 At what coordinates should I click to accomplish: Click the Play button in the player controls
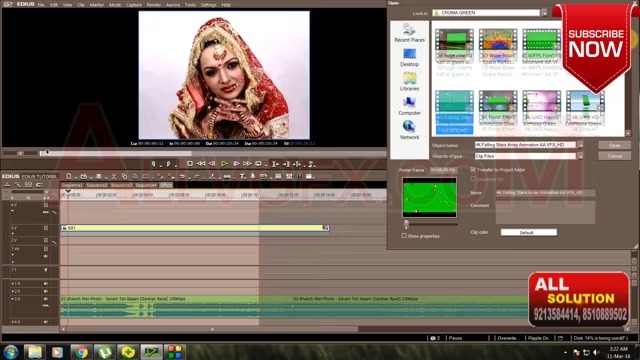(224, 164)
